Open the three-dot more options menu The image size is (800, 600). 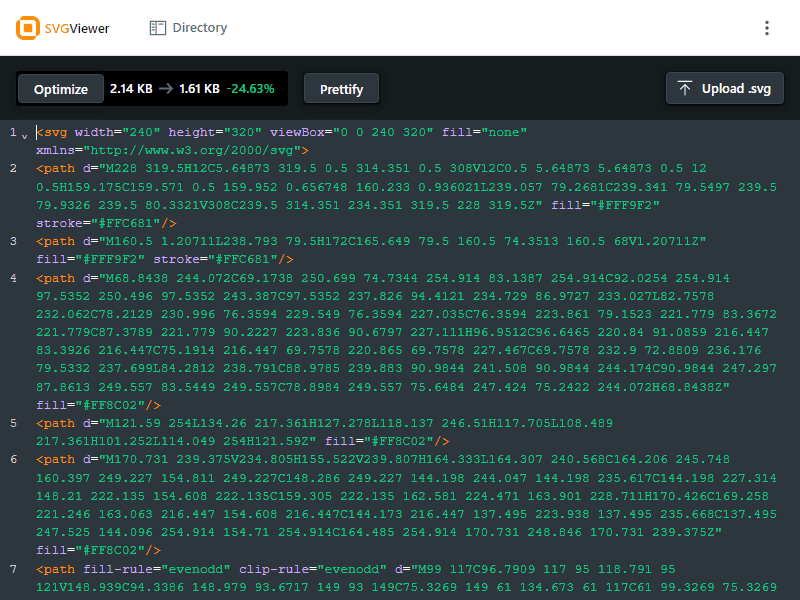click(767, 28)
